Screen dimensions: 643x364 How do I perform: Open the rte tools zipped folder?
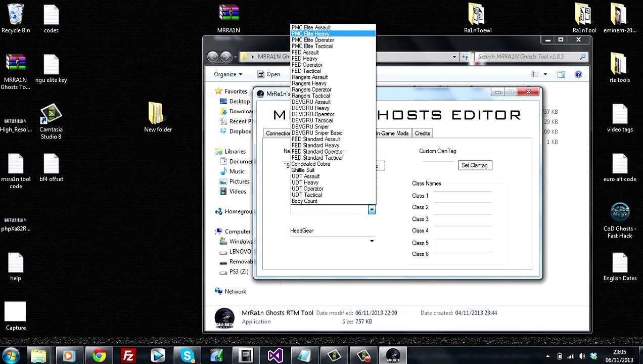point(620,68)
